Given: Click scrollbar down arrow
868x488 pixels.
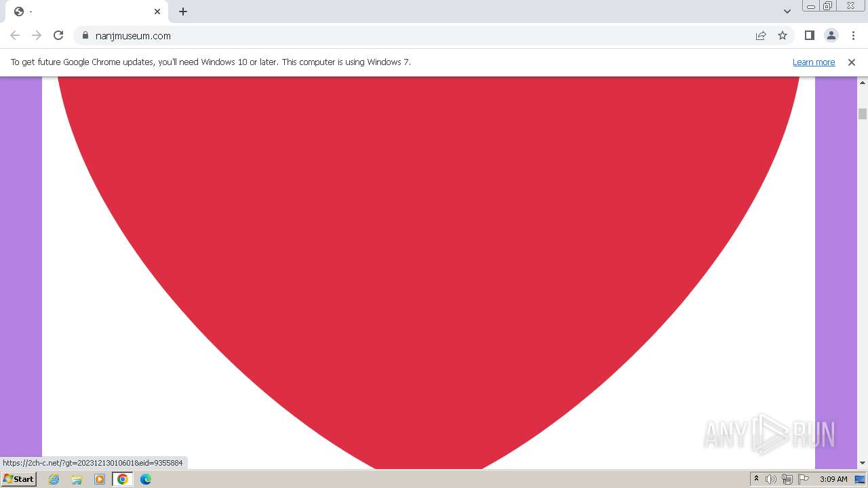Looking at the screenshot, I should pyautogui.click(x=862, y=463).
